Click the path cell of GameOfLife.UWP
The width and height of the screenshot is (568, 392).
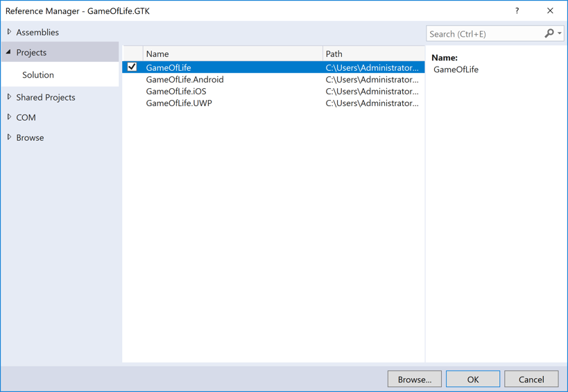coord(372,103)
